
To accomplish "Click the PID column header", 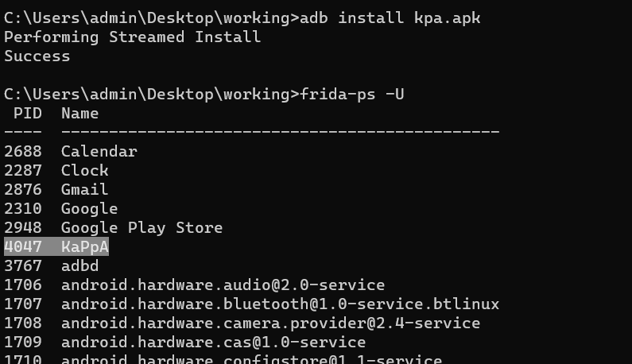I will point(27,114).
